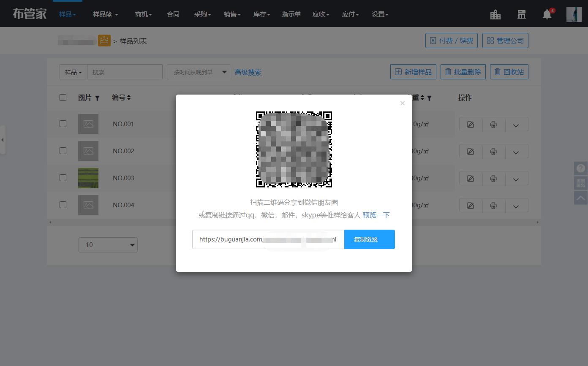588x366 pixels.
Task: Expand the left collapsed side panel handle
Action: 3,140
